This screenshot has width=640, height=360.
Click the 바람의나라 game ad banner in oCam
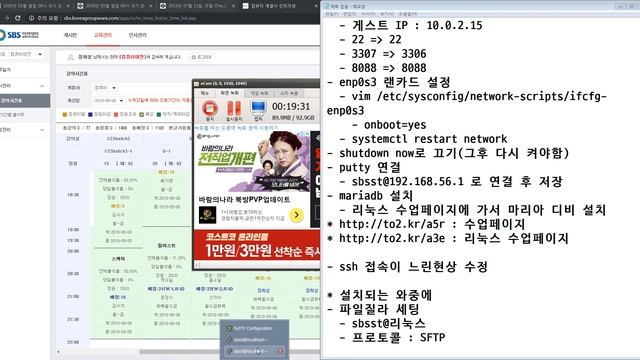[x=253, y=162]
